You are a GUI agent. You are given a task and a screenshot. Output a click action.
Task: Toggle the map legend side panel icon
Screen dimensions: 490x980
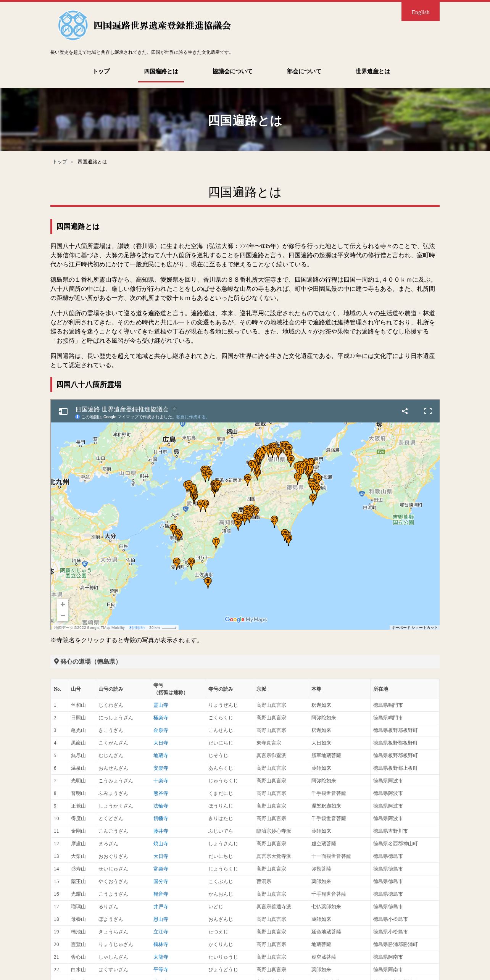point(63,411)
